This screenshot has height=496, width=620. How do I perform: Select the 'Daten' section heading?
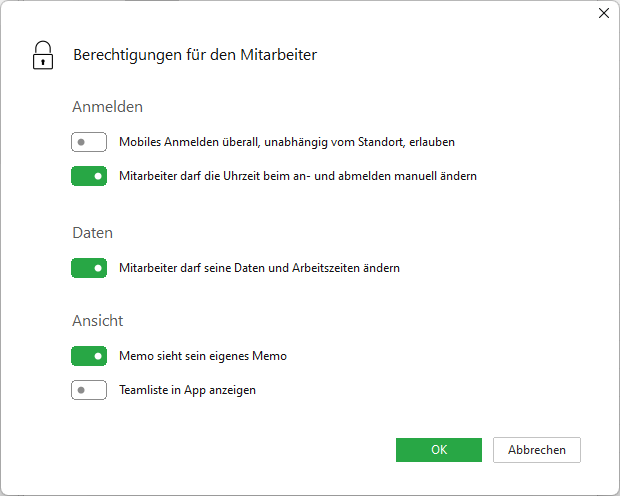pos(92,232)
